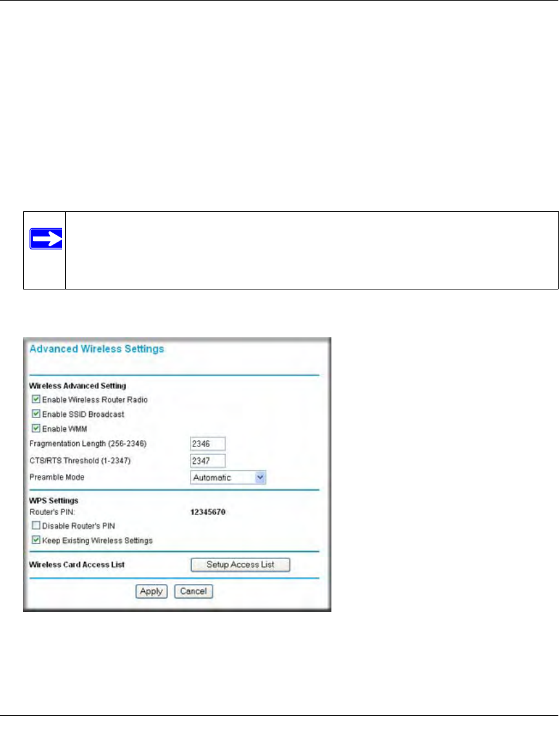Uncheck Enable SSID Broadcast
The width and height of the screenshot is (559, 756).
(x=36, y=414)
